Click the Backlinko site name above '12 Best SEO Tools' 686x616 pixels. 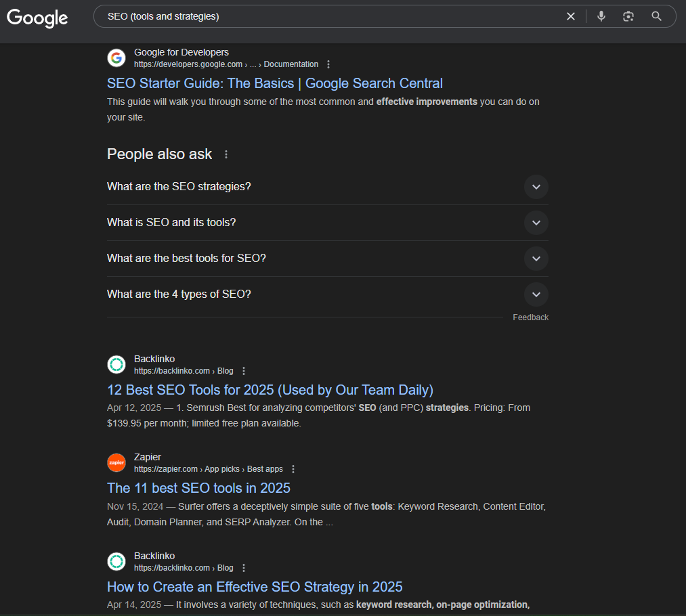pos(154,359)
